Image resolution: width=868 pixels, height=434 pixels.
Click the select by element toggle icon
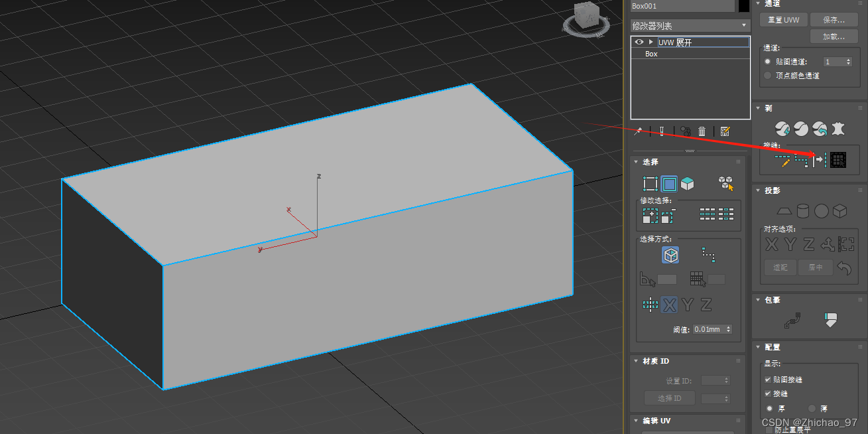pos(726,184)
